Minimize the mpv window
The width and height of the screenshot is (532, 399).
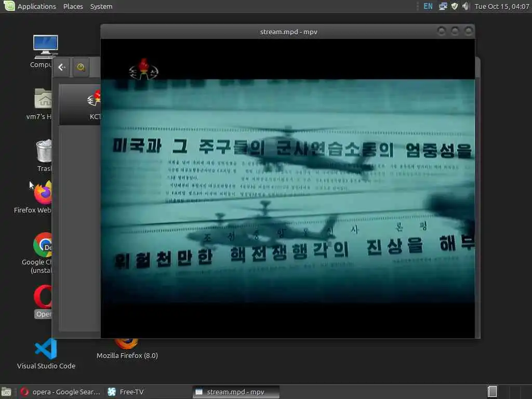click(x=442, y=32)
